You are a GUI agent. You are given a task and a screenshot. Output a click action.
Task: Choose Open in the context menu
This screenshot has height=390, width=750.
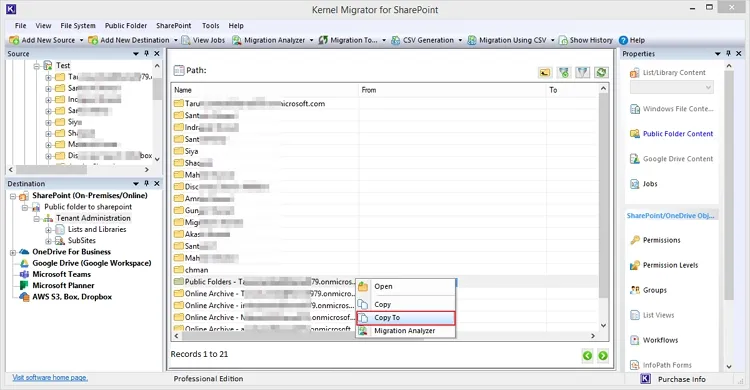click(406, 286)
